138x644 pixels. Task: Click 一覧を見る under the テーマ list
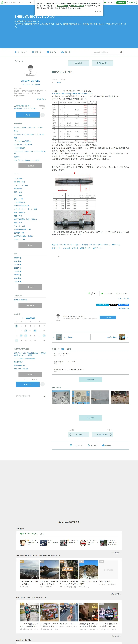coord(30,245)
